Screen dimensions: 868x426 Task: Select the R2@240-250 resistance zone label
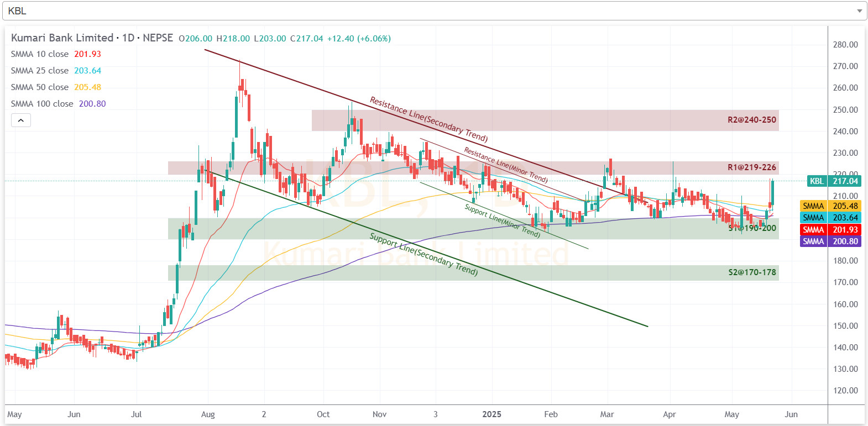[751, 119]
